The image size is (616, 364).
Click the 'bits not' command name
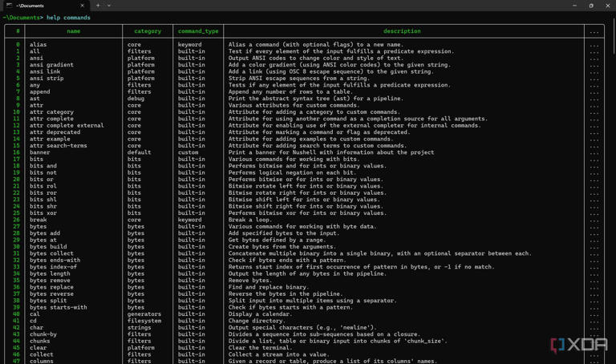pyautogui.click(x=43, y=172)
